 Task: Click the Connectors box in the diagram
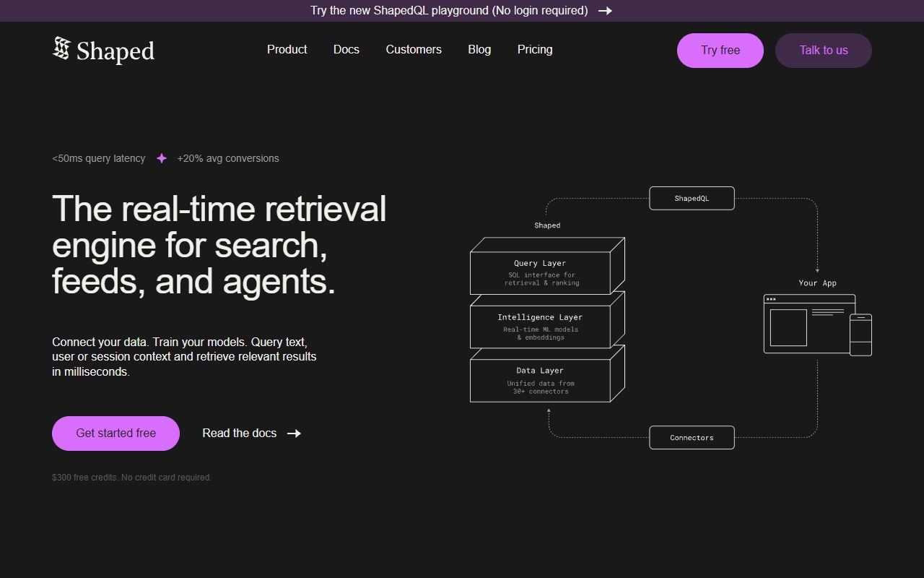tap(692, 438)
